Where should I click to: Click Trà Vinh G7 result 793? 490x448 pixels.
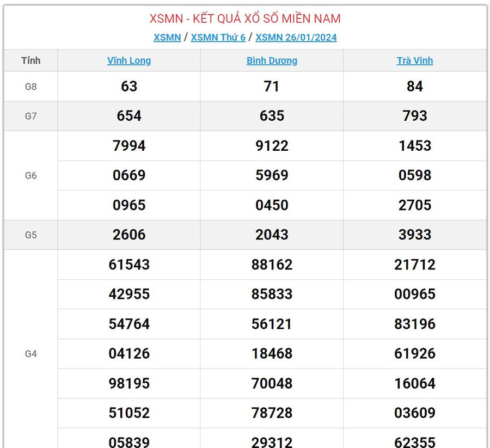point(414,116)
